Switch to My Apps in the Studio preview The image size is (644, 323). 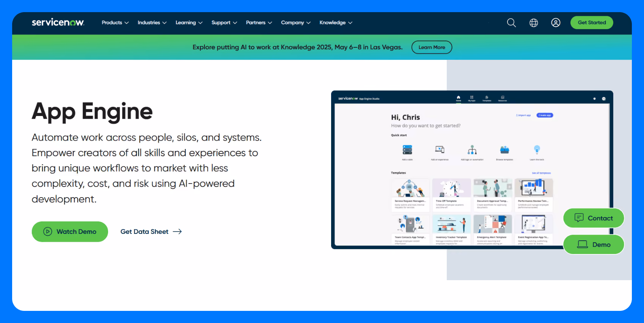[472, 98]
